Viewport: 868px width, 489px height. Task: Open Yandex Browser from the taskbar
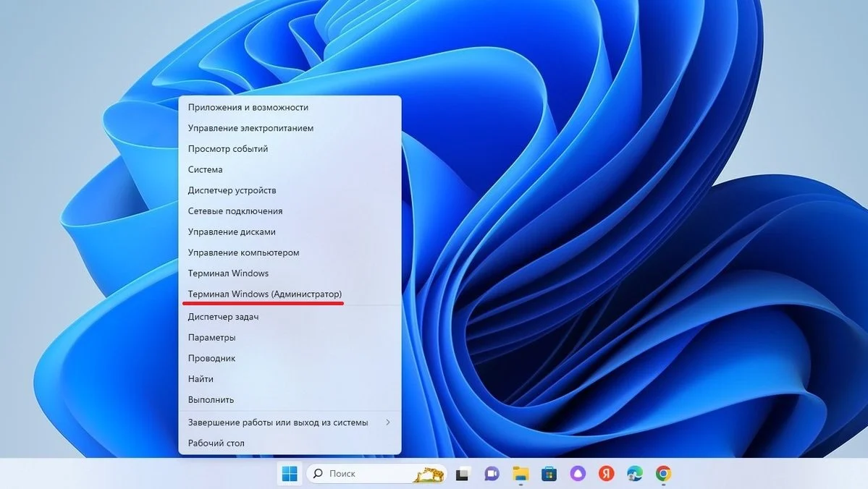coord(607,474)
